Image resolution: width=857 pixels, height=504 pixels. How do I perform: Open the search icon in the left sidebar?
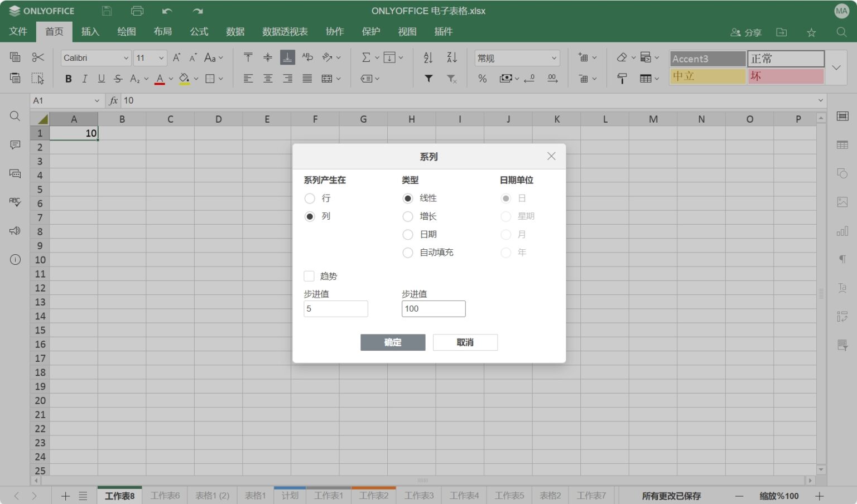(x=15, y=116)
